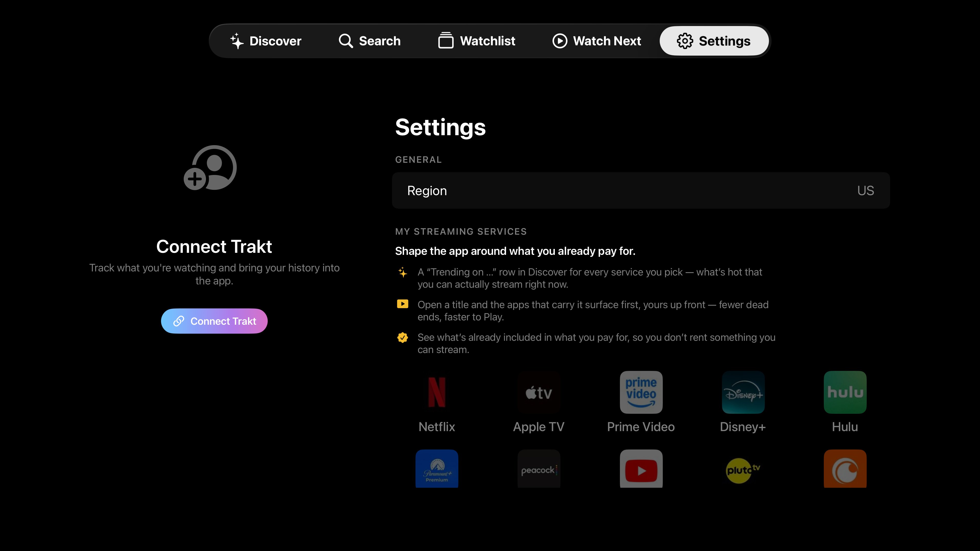
Task: Select the Disney+ service icon
Action: click(743, 392)
